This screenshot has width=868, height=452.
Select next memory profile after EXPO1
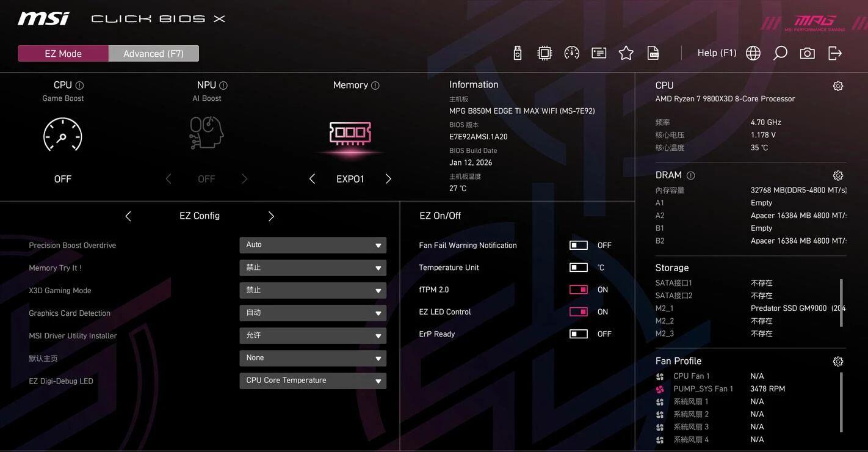[x=388, y=179]
